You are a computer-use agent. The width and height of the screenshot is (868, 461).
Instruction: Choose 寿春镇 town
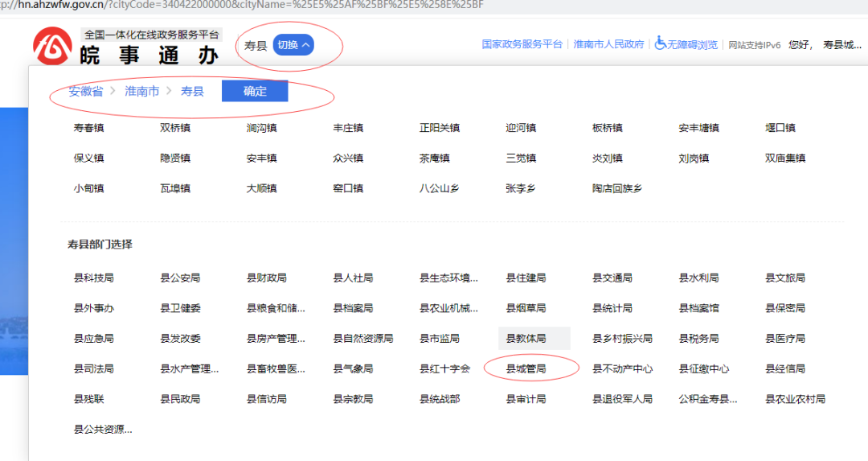pyautogui.click(x=88, y=128)
